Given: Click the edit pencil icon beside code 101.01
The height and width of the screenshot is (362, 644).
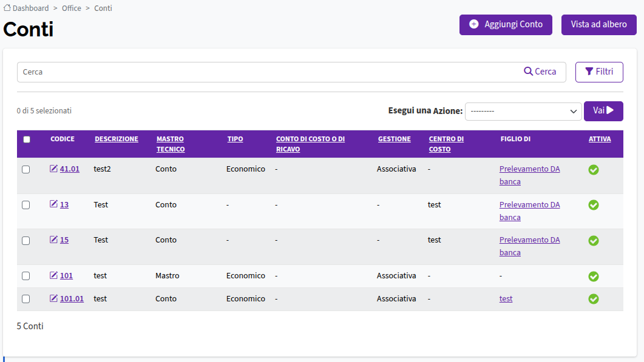Looking at the screenshot, I should pos(54,298).
